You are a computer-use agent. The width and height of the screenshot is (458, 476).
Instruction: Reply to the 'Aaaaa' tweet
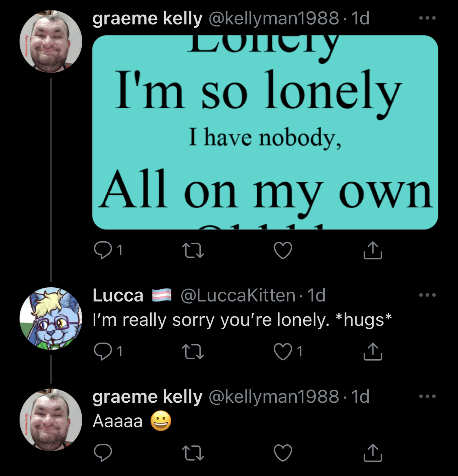click(103, 453)
